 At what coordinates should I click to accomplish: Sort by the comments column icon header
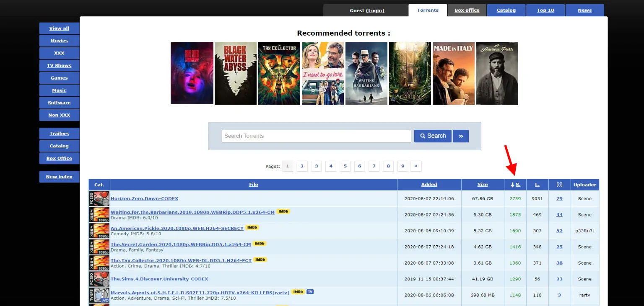coord(559,185)
